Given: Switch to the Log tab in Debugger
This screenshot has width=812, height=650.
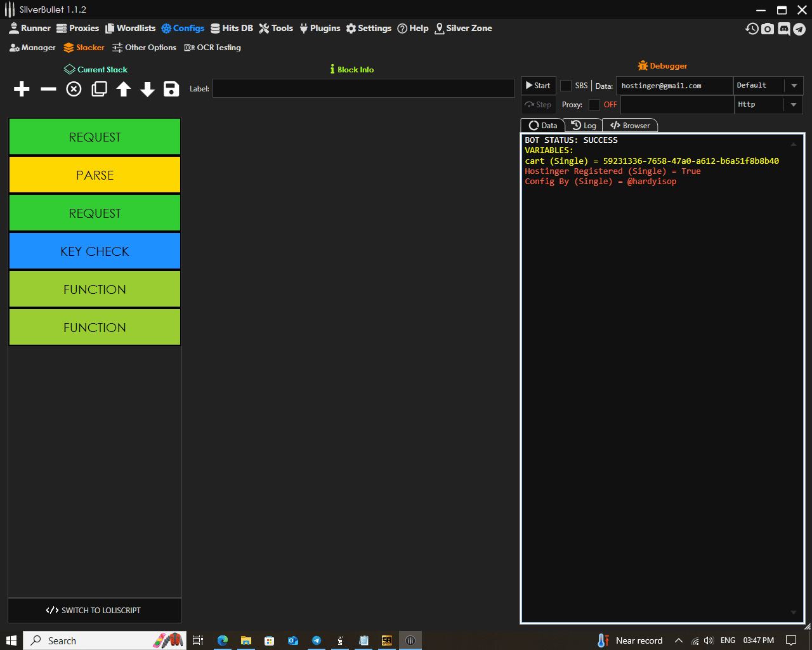Looking at the screenshot, I should pyautogui.click(x=583, y=125).
